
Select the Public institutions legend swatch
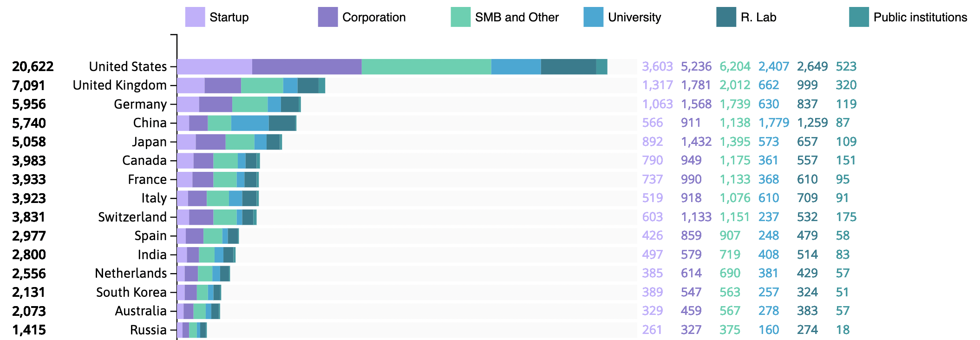click(859, 17)
